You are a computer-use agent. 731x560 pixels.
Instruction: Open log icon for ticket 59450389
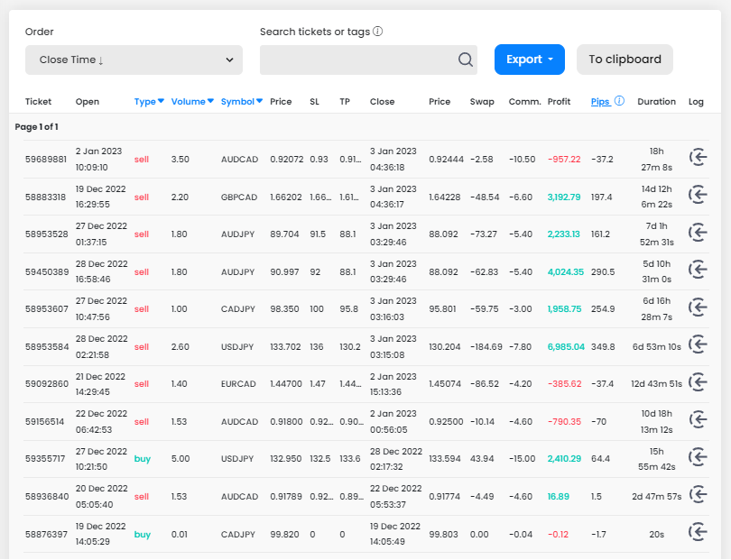(x=697, y=271)
